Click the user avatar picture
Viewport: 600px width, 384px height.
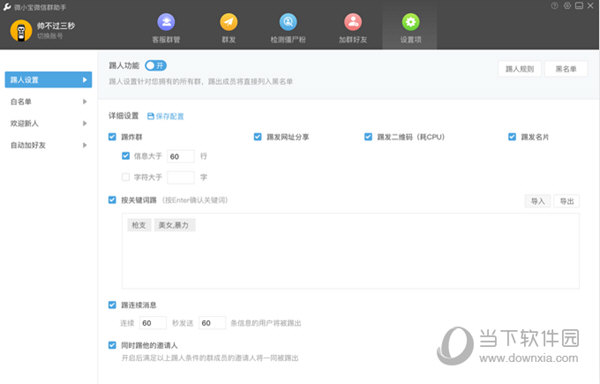[21, 31]
